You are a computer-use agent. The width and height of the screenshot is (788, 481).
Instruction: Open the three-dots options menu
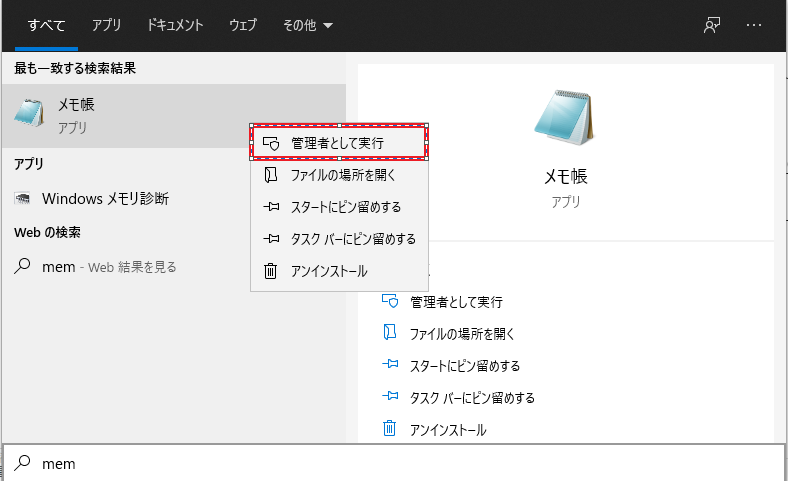(x=754, y=25)
